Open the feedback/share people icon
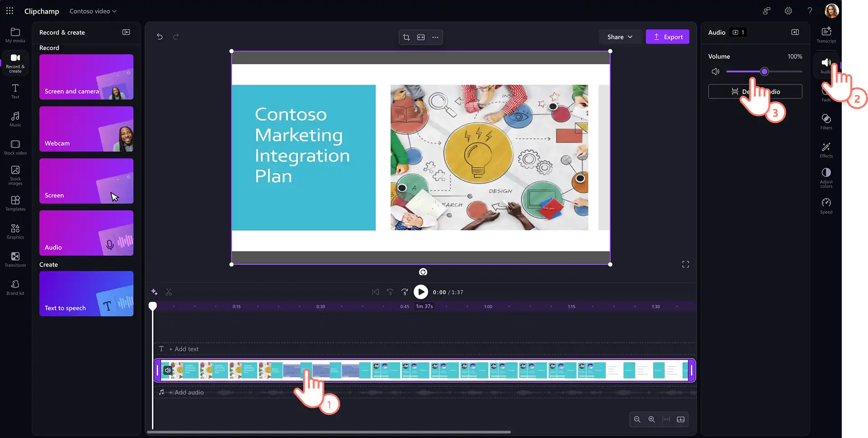This screenshot has width=868, height=438. coord(766,11)
